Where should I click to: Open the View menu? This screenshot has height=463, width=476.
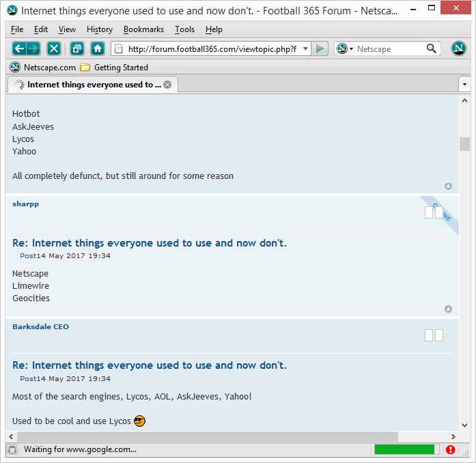67,29
